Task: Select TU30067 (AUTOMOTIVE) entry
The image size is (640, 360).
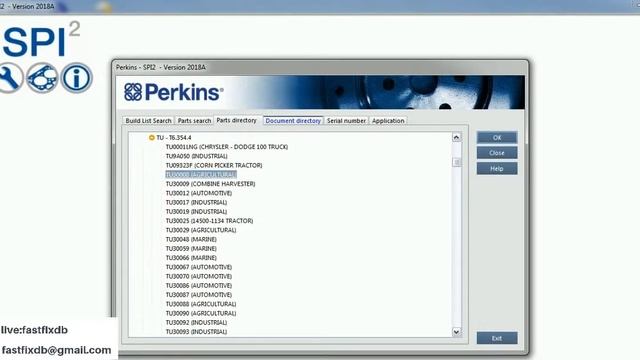Action: (199, 267)
